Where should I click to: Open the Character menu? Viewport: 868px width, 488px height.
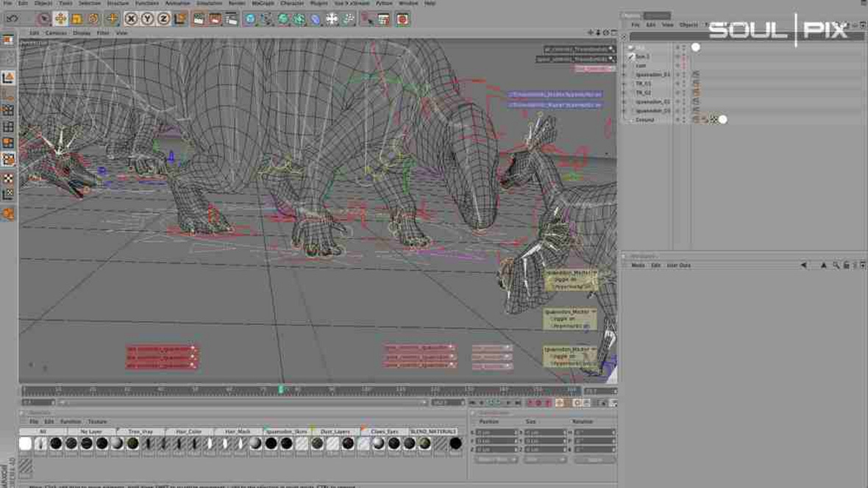(x=293, y=3)
